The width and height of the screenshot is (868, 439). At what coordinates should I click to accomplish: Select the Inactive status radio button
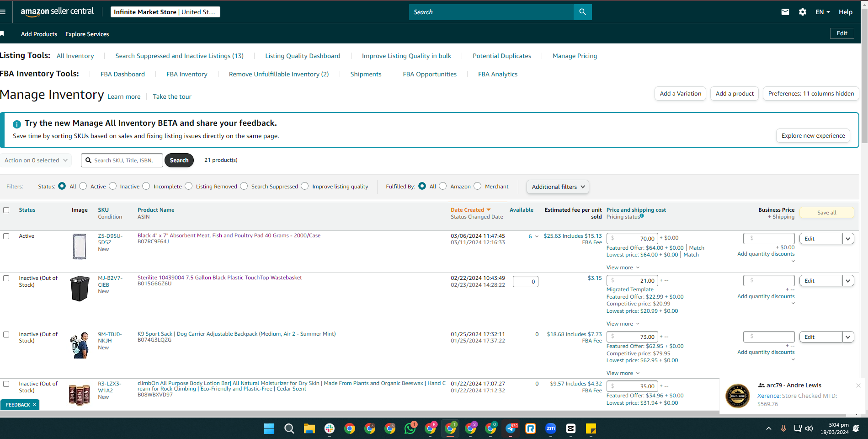point(113,186)
